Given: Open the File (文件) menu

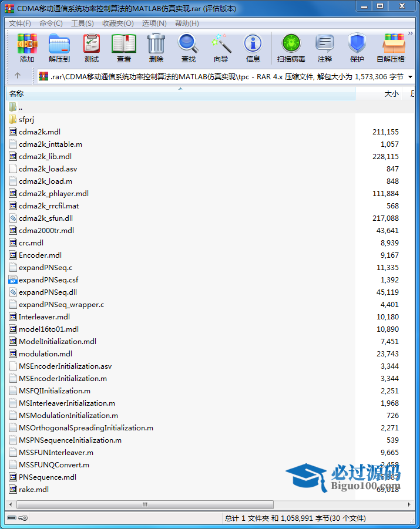Looking at the screenshot, I should click(20, 23).
